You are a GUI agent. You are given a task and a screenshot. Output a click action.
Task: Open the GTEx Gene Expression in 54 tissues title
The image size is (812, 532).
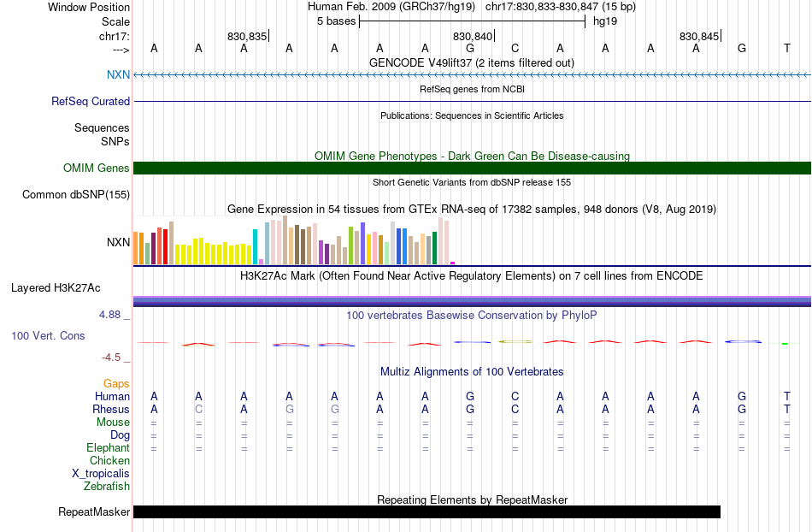(x=472, y=210)
